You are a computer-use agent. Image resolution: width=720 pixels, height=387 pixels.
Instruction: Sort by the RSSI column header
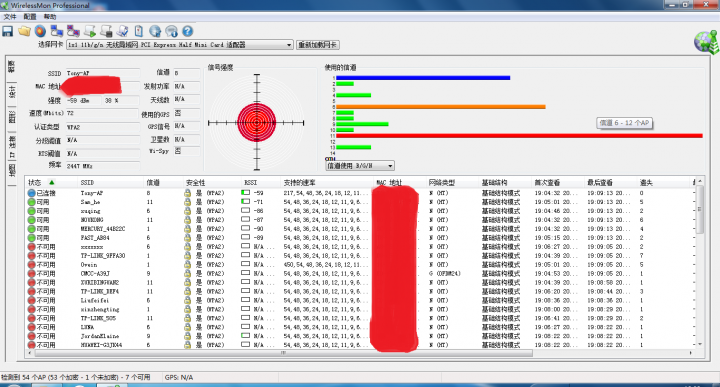(251, 183)
